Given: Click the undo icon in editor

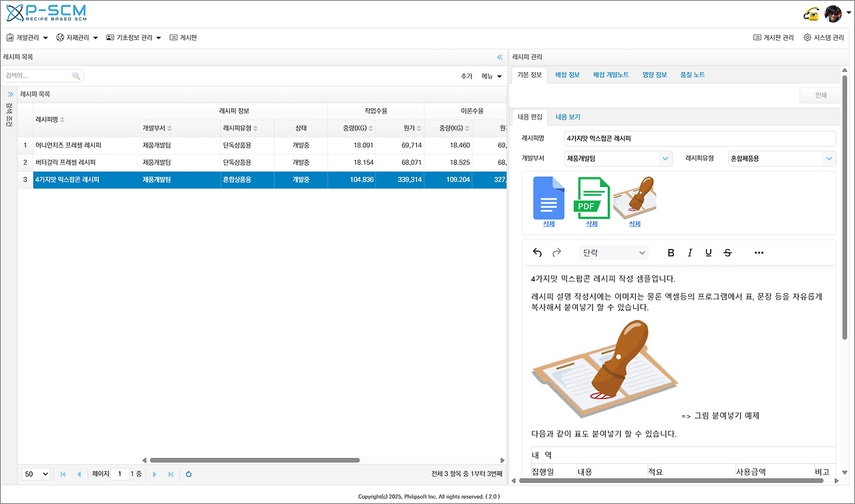Looking at the screenshot, I should pyautogui.click(x=537, y=252).
